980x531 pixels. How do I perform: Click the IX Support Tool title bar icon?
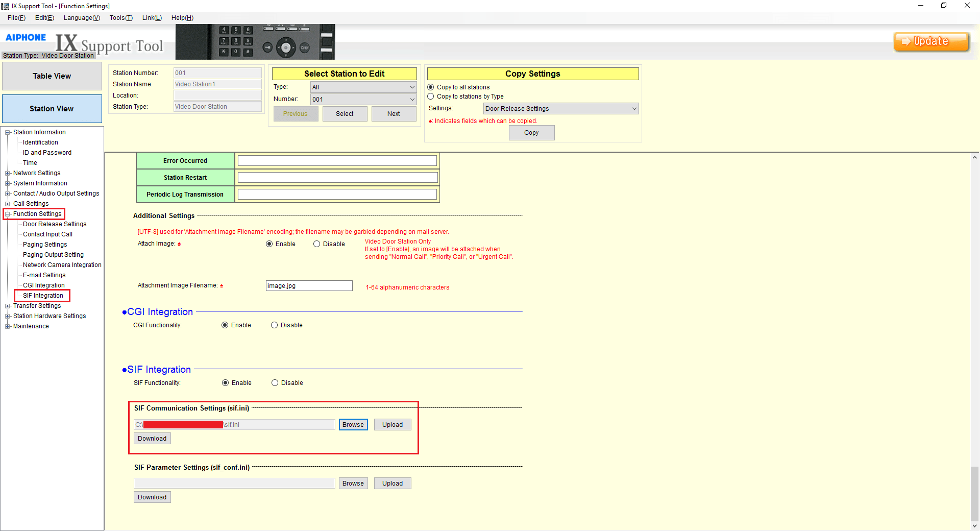pyautogui.click(x=5, y=6)
